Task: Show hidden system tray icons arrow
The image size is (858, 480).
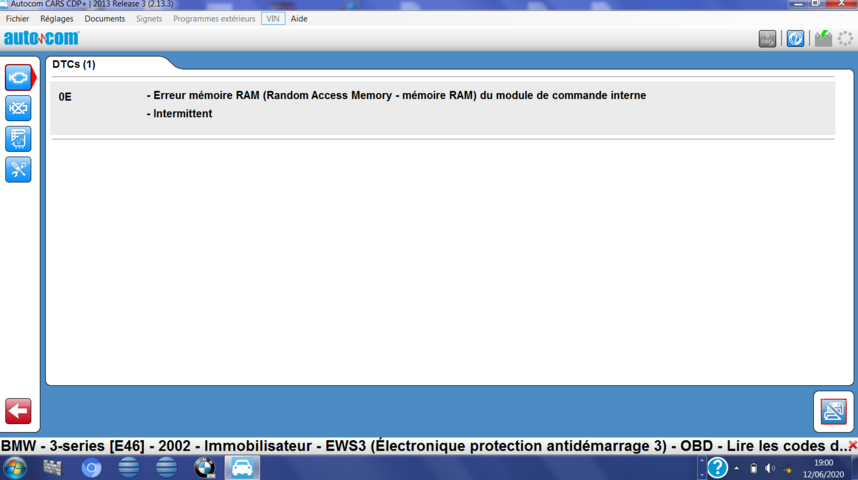Action: pyautogui.click(x=737, y=469)
